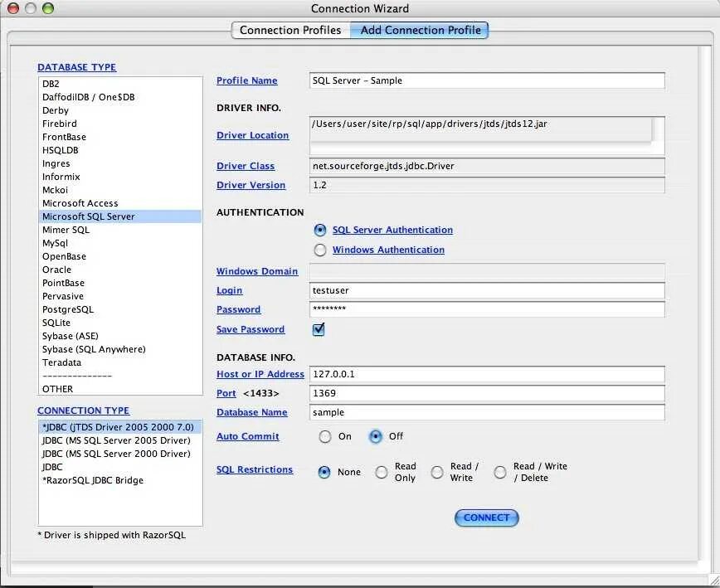Select SQLite database type
Screen dimensions: 720x588
coord(120,323)
